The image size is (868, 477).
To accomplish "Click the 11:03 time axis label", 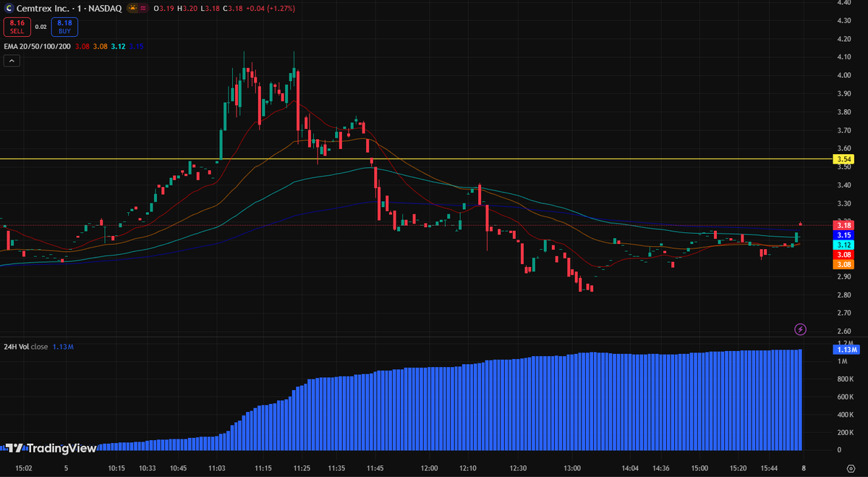I will pyautogui.click(x=216, y=468).
